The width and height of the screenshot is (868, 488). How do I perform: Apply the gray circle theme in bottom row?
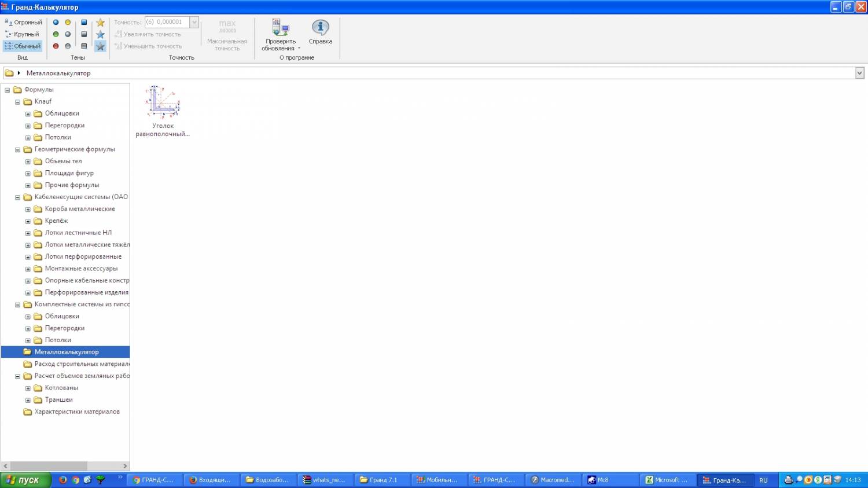coord(68,46)
